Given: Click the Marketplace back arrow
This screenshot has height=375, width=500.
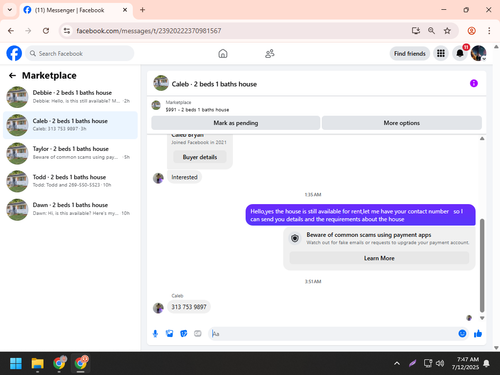Looking at the screenshot, I should point(12,76).
